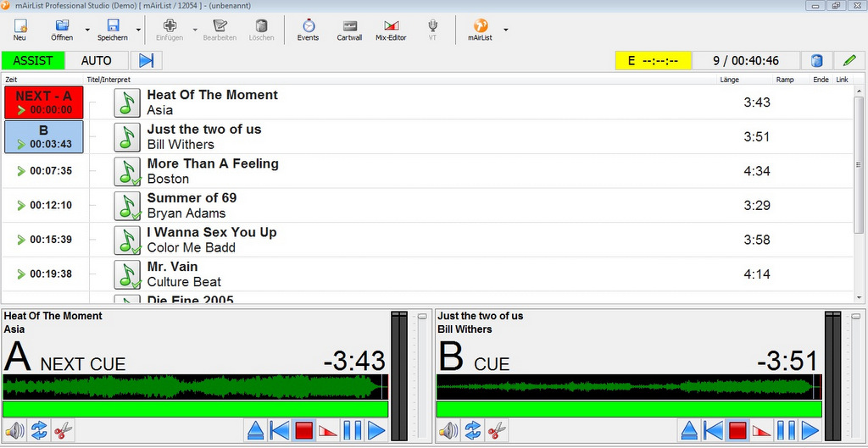Stop Player A
This screenshot has height=448, width=868.
point(304,429)
